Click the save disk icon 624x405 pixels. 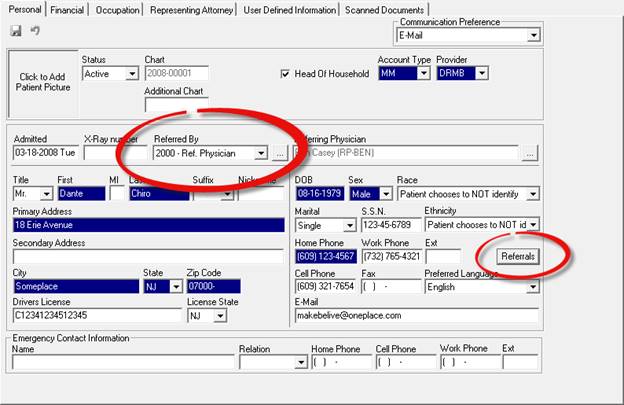tap(15, 31)
